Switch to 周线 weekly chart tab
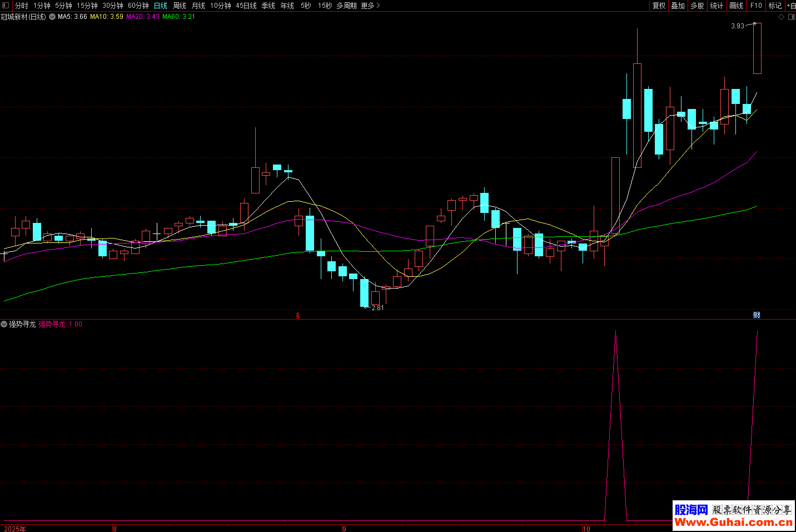796x532 pixels. click(x=180, y=6)
